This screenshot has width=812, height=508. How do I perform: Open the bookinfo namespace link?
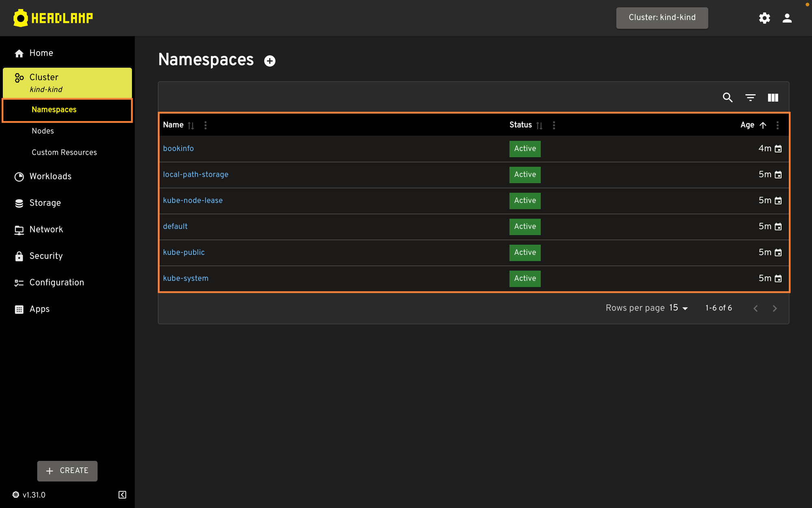tap(178, 148)
